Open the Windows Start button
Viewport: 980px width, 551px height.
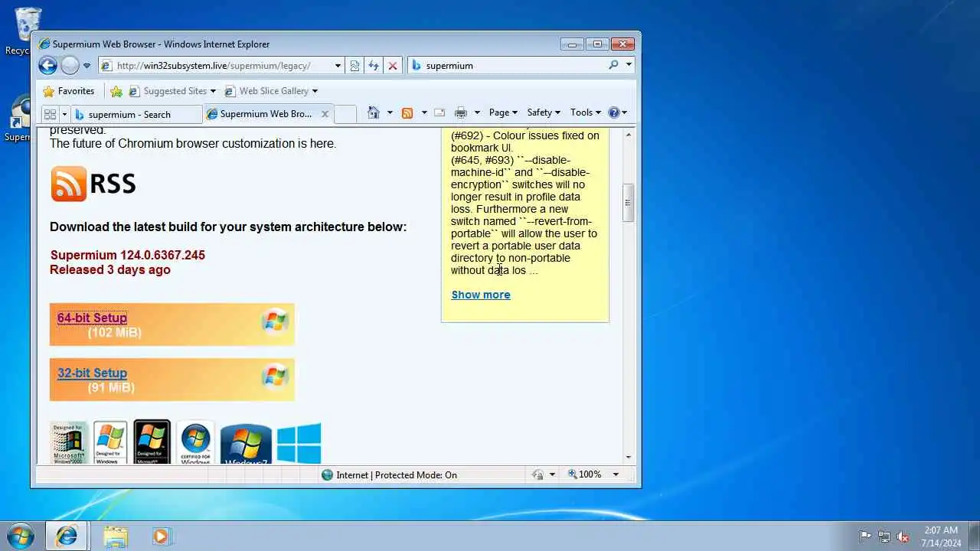20,536
